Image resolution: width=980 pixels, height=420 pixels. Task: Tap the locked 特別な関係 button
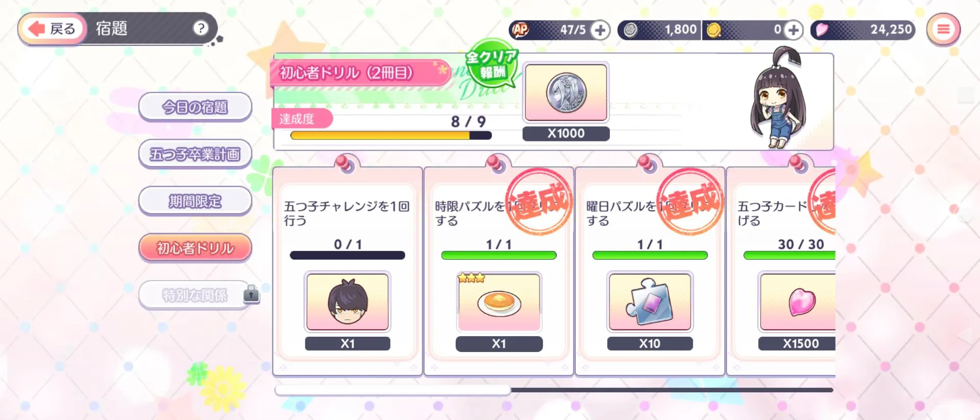(x=195, y=295)
